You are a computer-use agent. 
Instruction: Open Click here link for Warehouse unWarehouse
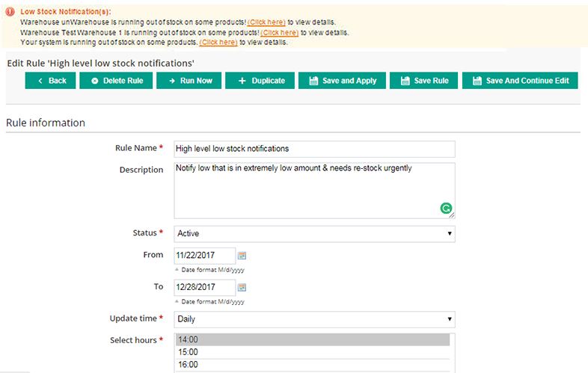click(x=267, y=23)
